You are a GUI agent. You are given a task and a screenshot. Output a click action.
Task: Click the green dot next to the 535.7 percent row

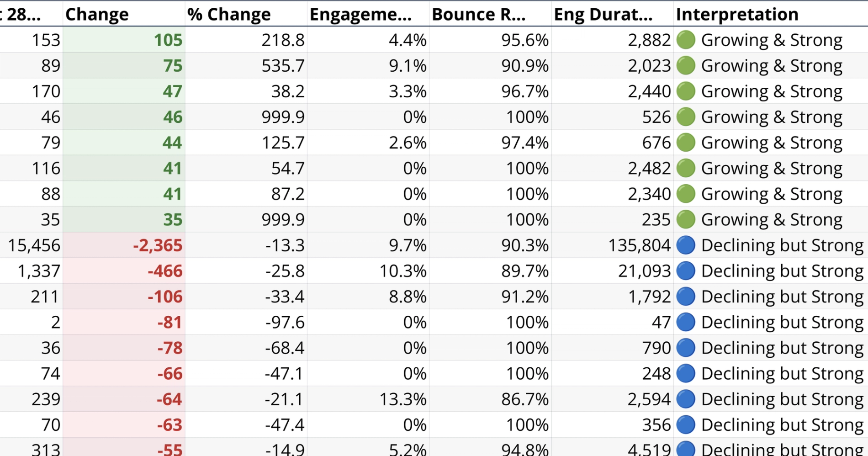click(x=686, y=65)
